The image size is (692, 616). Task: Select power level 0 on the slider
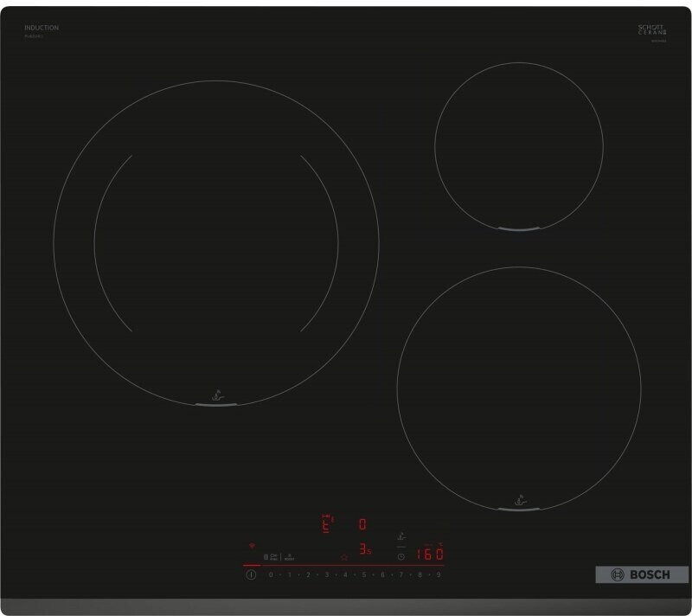point(271,574)
